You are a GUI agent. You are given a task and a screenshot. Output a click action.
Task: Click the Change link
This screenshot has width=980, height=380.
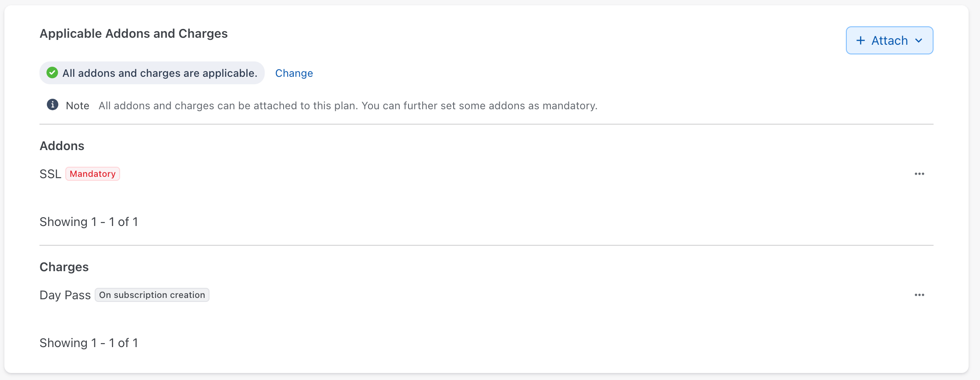294,73
